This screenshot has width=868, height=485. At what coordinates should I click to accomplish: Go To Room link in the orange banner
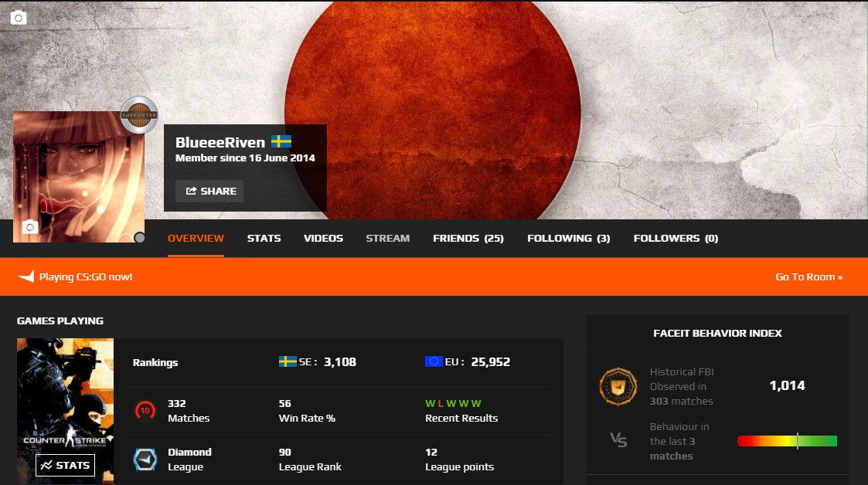tap(808, 276)
